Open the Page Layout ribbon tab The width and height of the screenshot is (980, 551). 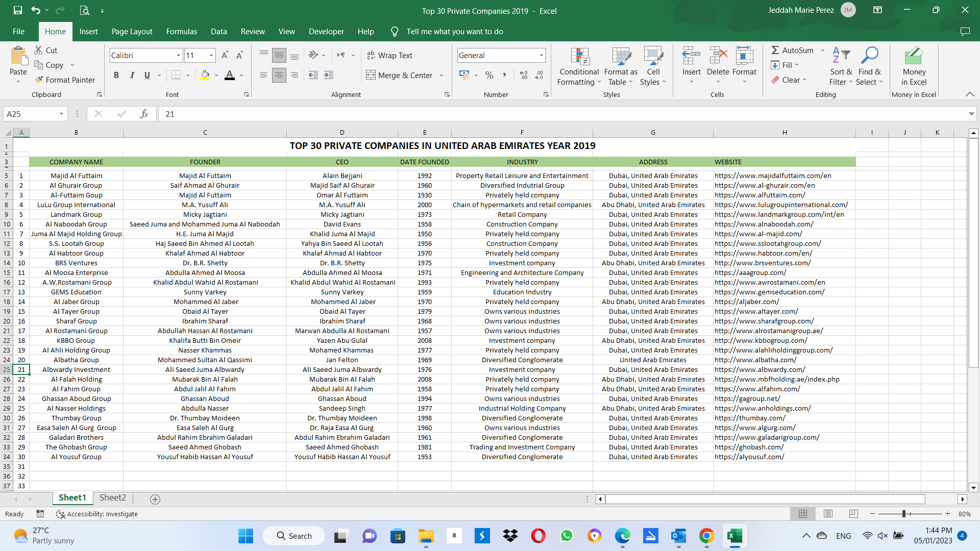pyautogui.click(x=132, y=32)
